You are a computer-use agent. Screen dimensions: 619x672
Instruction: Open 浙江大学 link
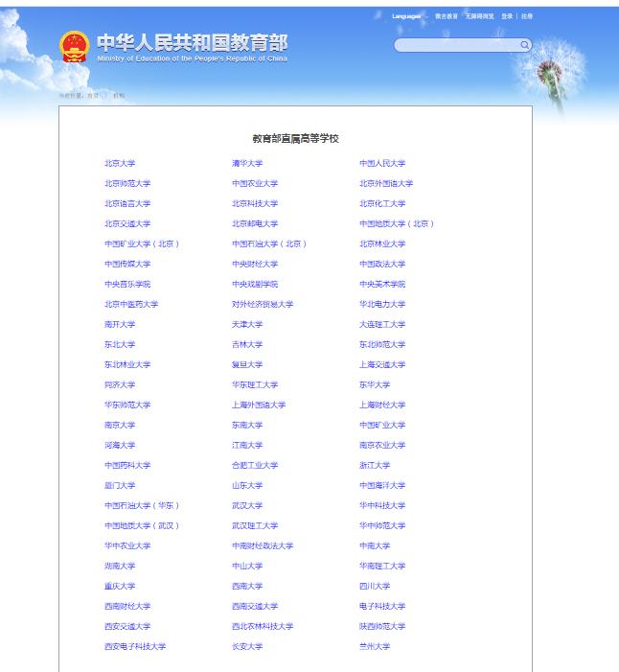point(375,466)
